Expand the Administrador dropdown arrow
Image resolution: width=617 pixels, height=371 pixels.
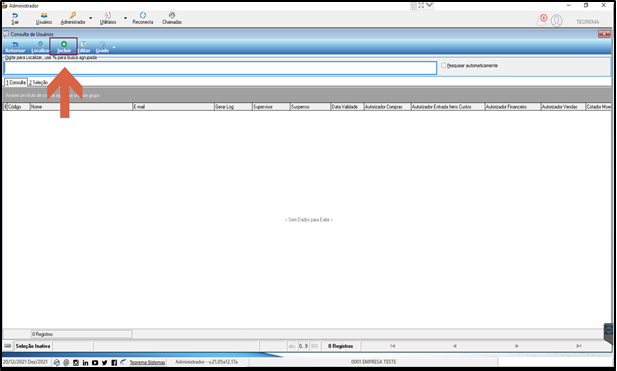pyautogui.click(x=91, y=18)
